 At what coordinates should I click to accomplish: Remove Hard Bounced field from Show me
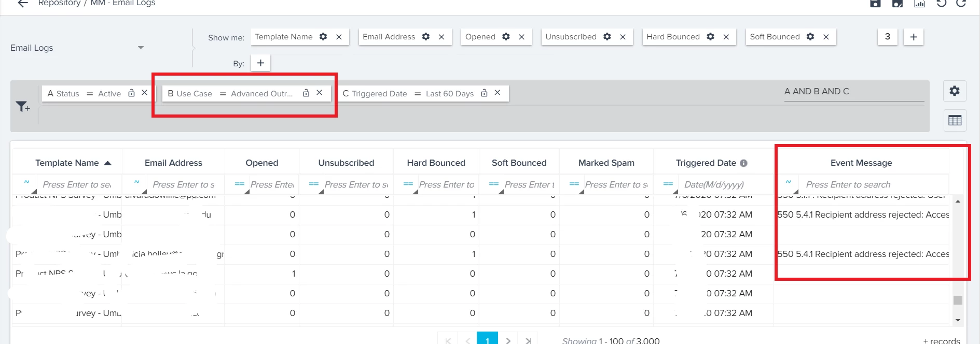(x=726, y=37)
